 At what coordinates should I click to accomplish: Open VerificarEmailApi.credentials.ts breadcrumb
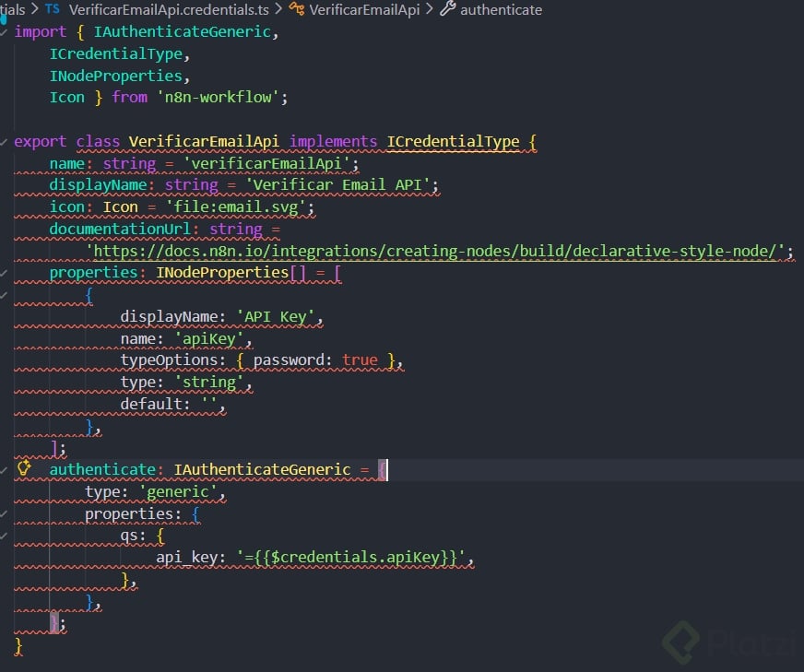[x=169, y=10]
